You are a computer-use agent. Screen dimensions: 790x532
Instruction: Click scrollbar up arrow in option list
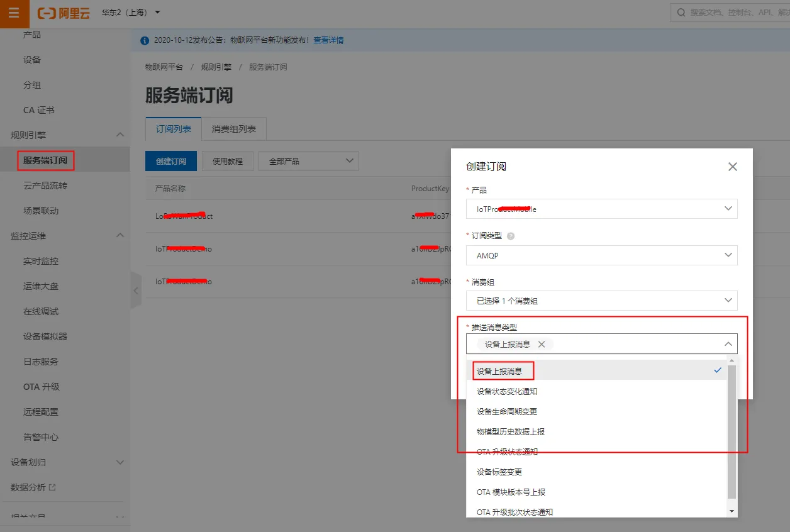coord(732,360)
